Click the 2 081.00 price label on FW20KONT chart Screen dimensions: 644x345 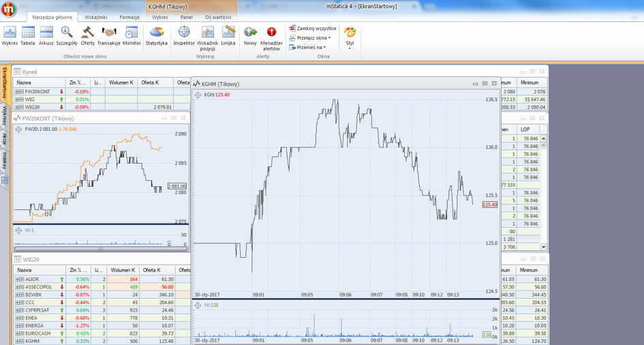177,186
